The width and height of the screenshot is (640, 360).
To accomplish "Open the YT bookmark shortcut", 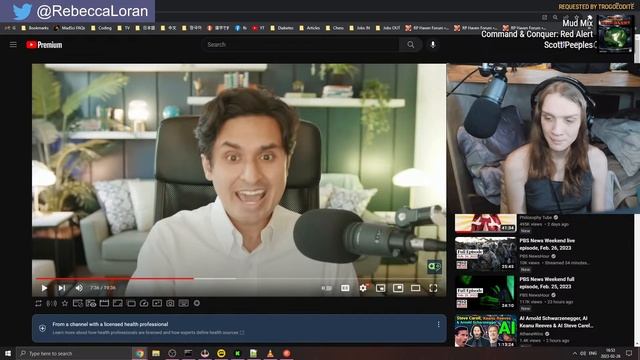I will pos(258,28).
